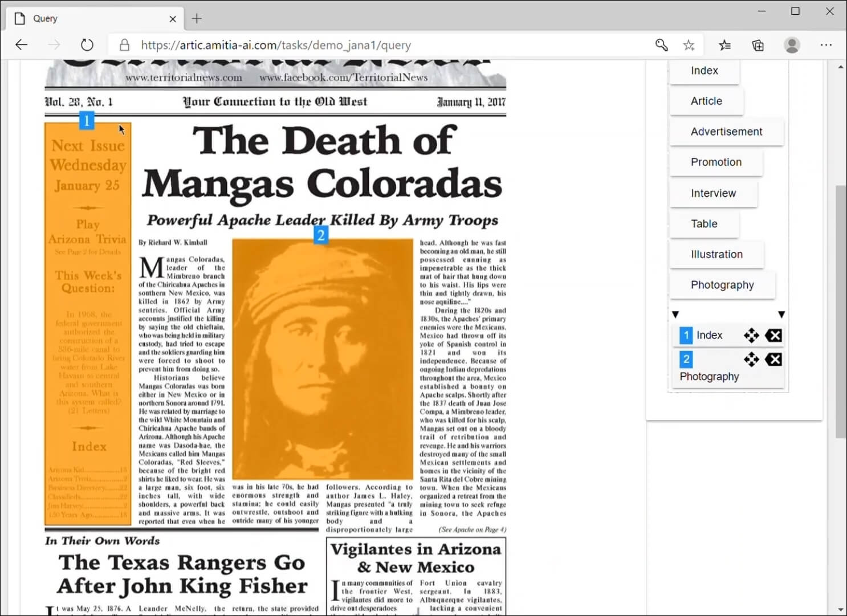Select the Query browser tab
Image resolution: width=847 pixels, height=616 pixels.
pos(91,18)
